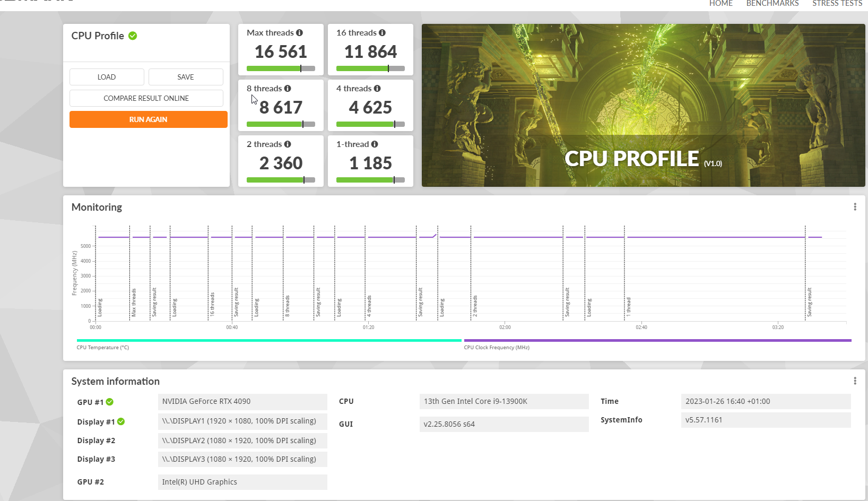This screenshot has height=501, width=868.
Task: Click the orange RUN AGAIN button
Action: coord(149,119)
